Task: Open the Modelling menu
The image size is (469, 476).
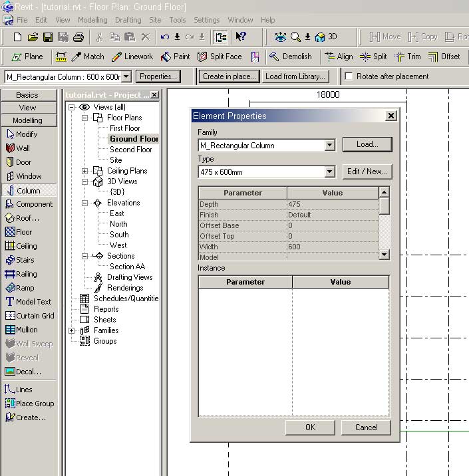Action: [x=92, y=20]
